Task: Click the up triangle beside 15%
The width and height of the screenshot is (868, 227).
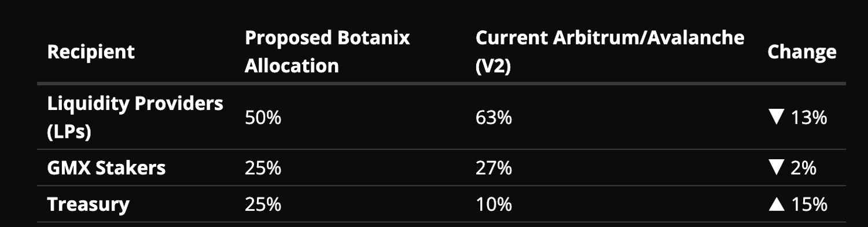Action: [x=776, y=204]
